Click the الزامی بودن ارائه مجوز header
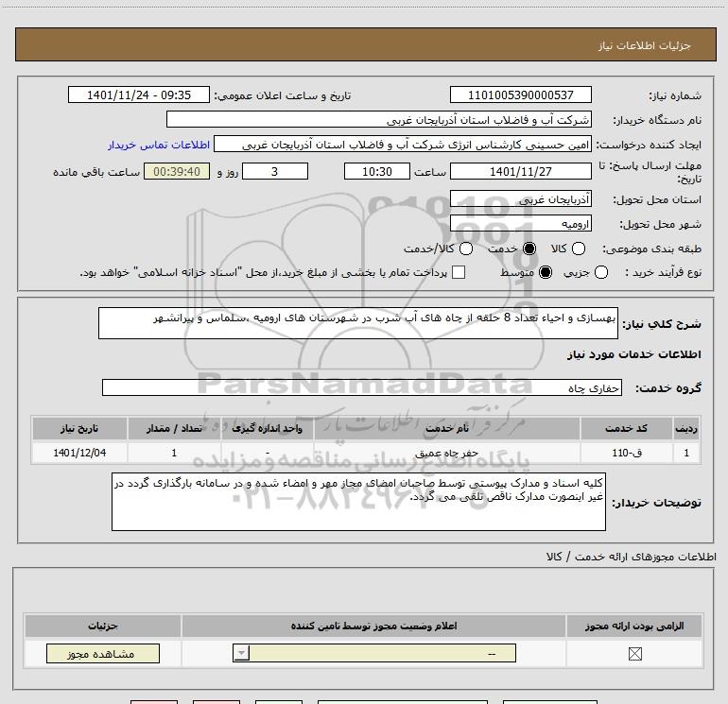This screenshot has width=728, height=704. [x=634, y=626]
